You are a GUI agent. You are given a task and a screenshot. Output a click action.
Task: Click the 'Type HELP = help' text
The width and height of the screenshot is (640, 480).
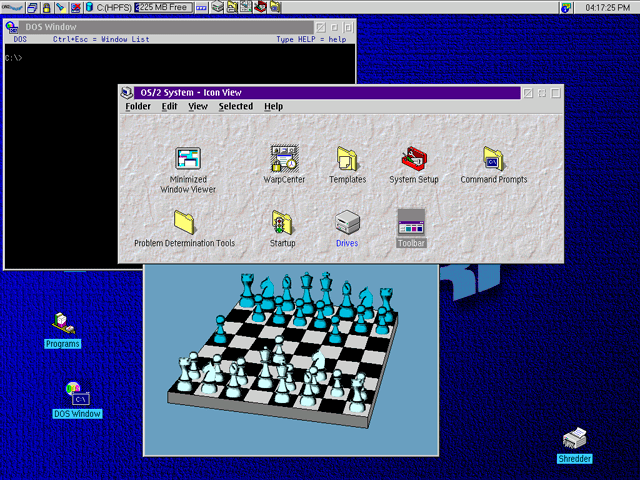coord(311,39)
